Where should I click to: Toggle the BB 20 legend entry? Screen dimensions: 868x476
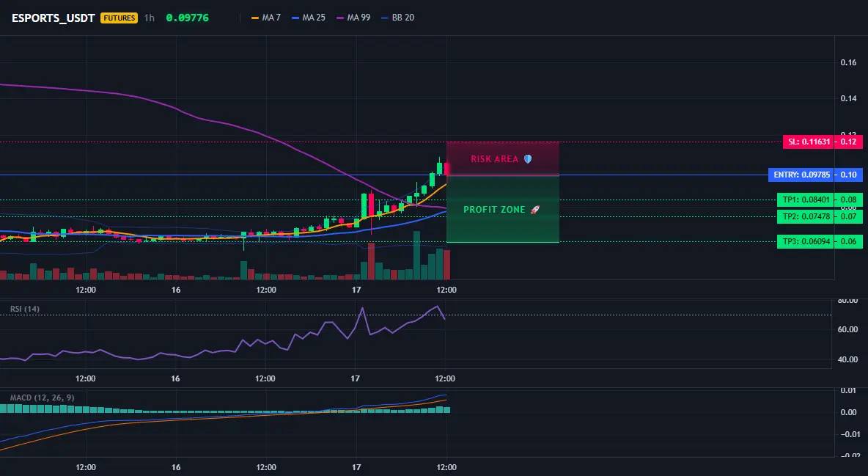point(397,18)
